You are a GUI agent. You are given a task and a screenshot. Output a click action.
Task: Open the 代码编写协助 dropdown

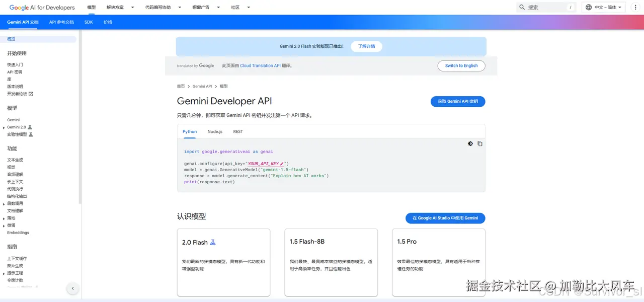point(163,8)
